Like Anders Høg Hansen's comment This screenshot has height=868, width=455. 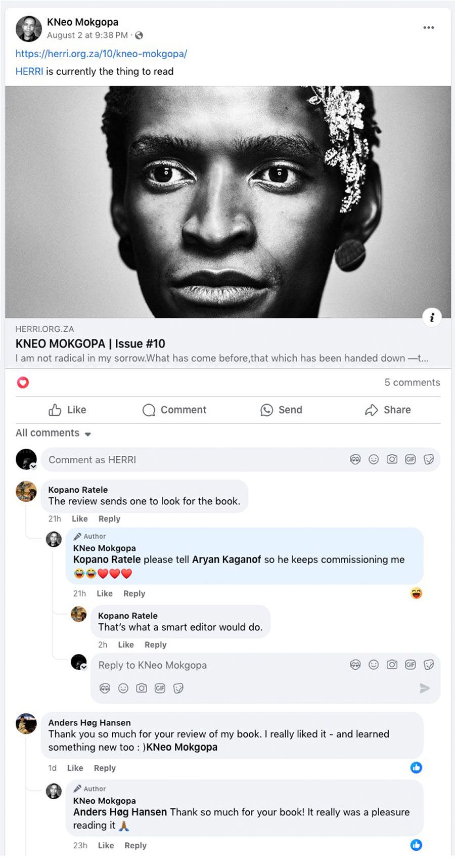pyautogui.click(x=75, y=768)
